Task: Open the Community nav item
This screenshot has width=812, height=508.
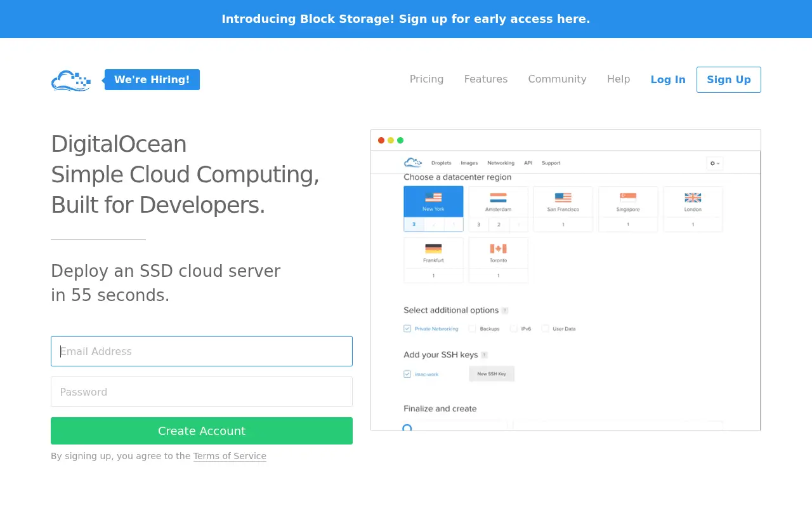Action: click(558, 79)
